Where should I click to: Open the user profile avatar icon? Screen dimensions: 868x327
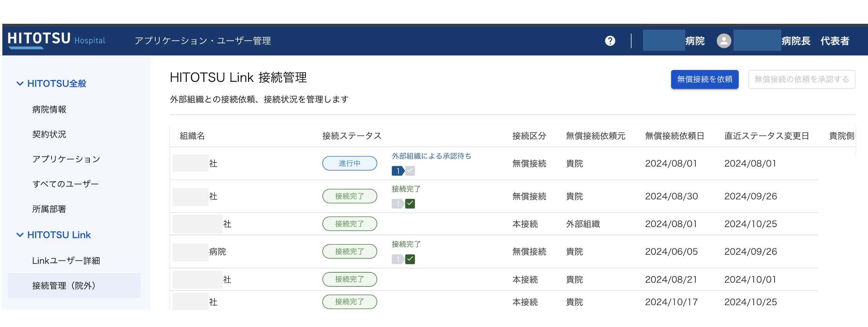(x=723, y=41)
